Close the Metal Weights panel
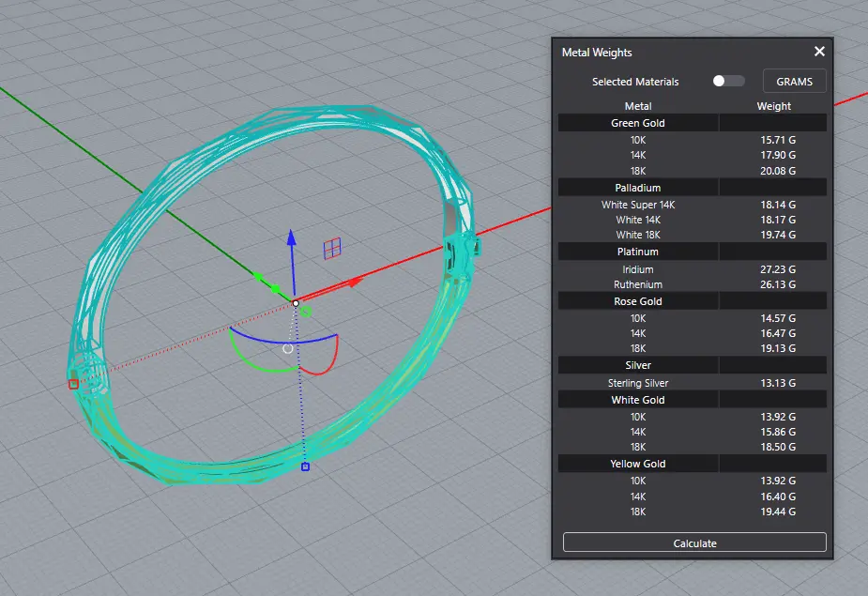Viewport: 868px width, 596px height. (819, 53)
